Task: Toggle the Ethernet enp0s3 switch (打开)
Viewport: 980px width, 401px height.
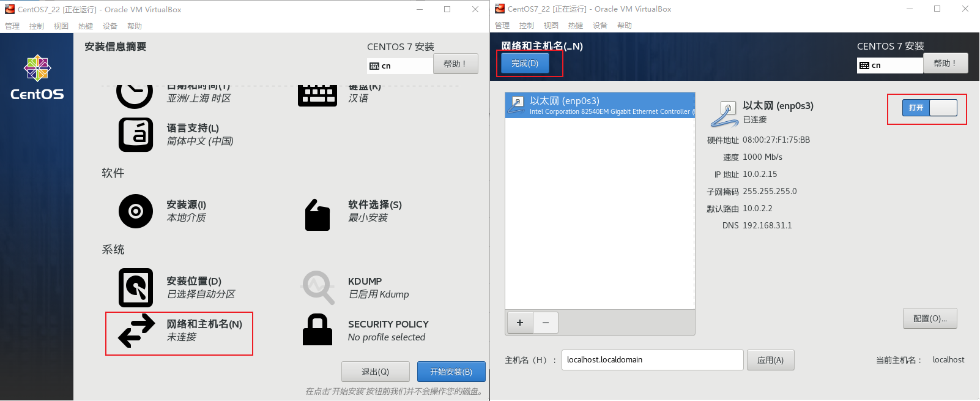Action: coord(929,108)
